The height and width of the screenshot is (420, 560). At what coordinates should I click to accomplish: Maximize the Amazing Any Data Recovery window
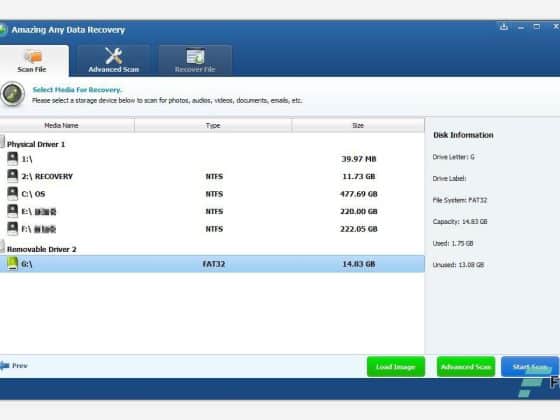[537, 27]
